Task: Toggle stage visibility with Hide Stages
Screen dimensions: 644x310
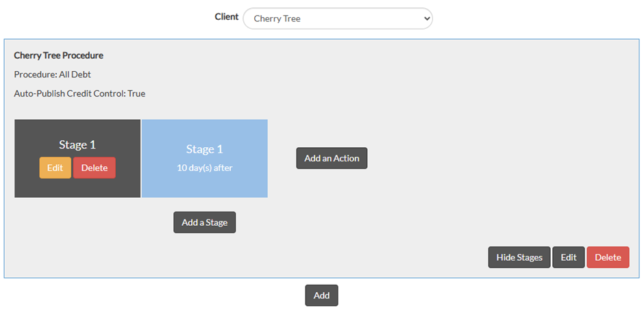Action: [x=519, y=257]
